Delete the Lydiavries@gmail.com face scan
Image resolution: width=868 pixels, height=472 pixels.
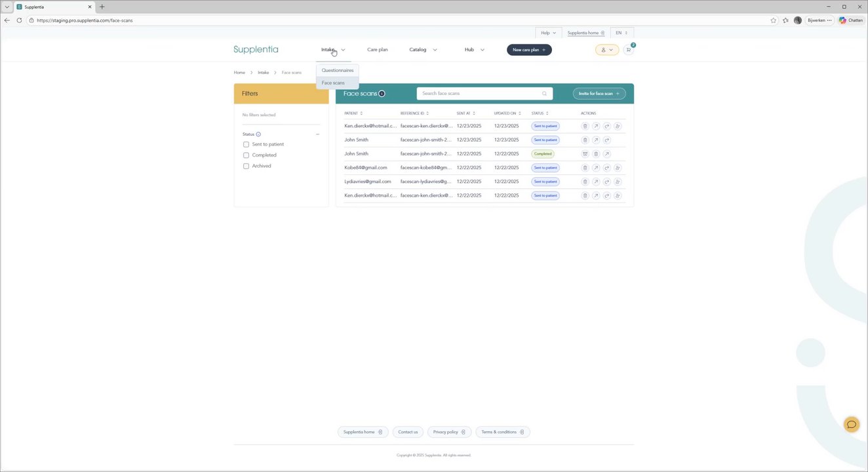coord(585,182)
